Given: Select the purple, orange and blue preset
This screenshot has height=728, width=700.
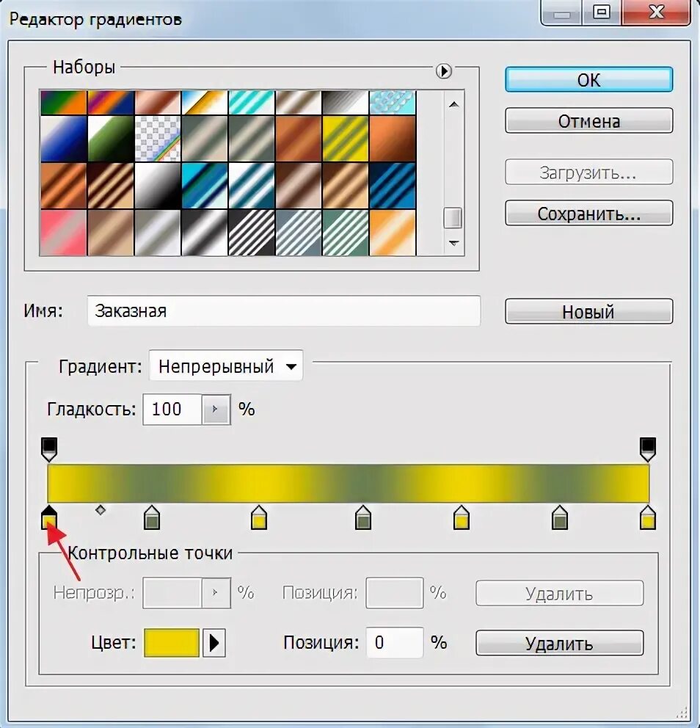Looking at the screenshot, I should [111, 103].
